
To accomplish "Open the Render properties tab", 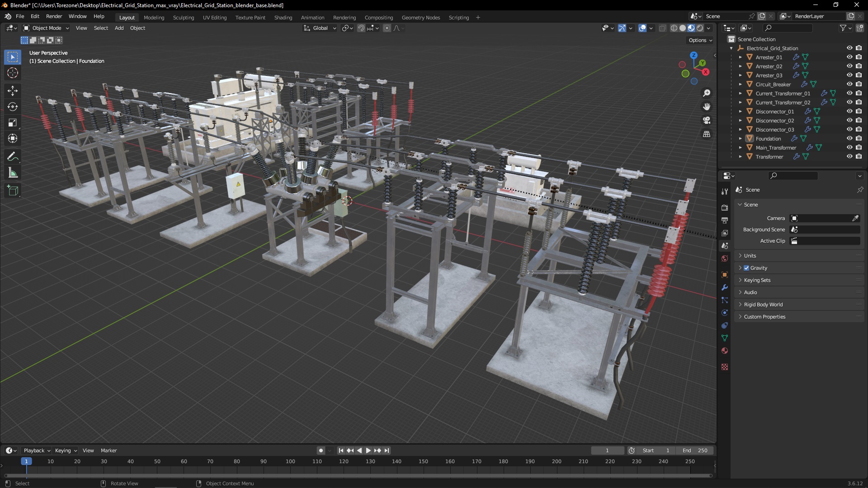I will [x=725, y=207].
